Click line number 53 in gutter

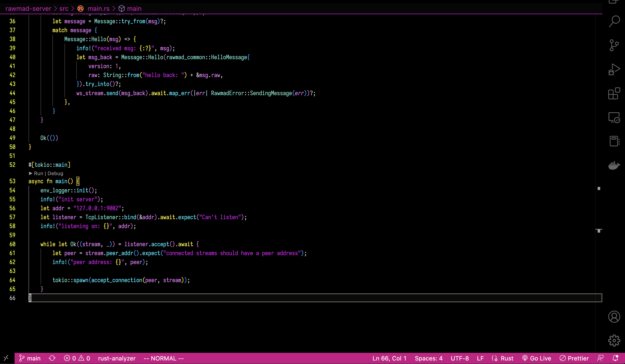click(x=12, y=181)
